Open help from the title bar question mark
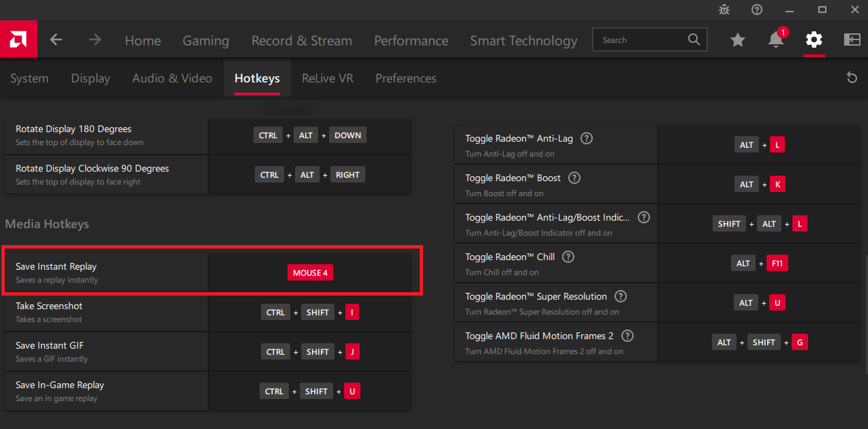Viewport: 868px width, 429px height. [x=757, y=10]
